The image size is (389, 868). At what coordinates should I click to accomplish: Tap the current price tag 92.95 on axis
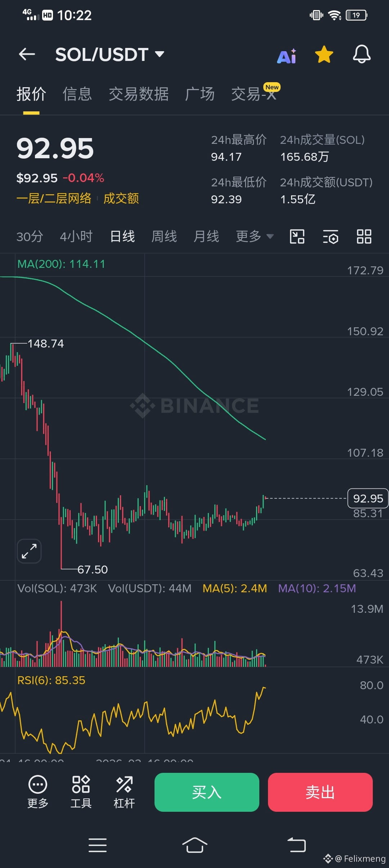(x=368, y=499)
